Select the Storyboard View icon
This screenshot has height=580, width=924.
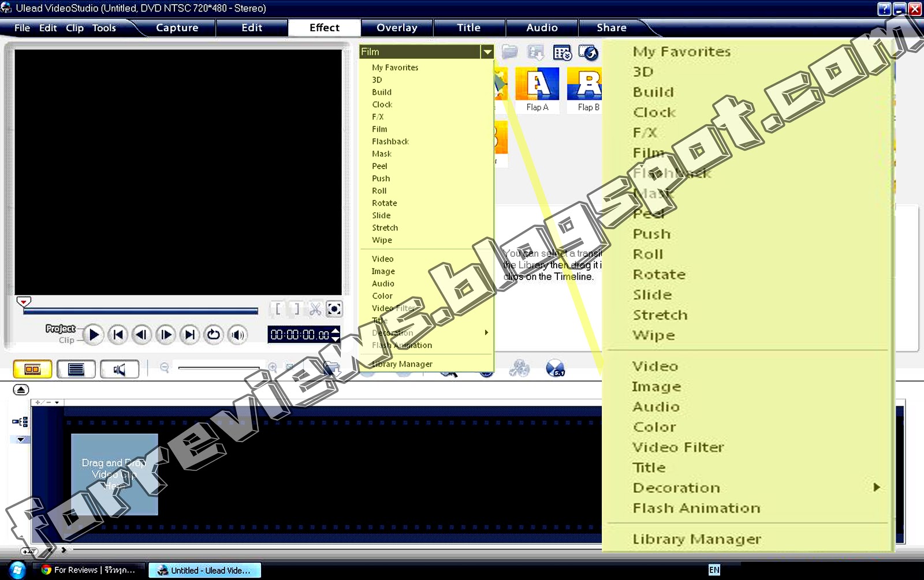click(x=32, y=369)
